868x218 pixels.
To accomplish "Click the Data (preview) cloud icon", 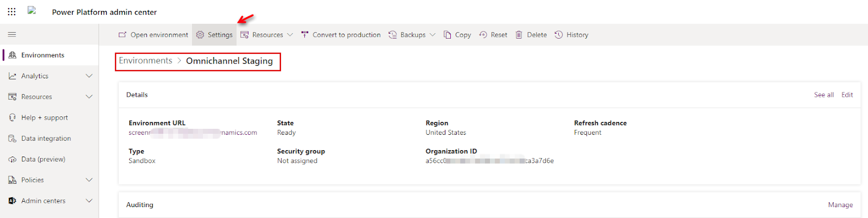I will 12,159.
